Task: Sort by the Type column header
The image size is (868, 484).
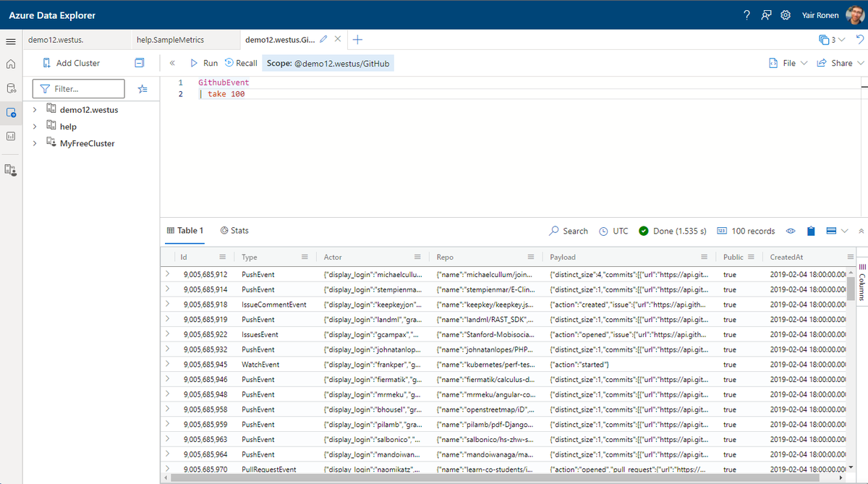Action: (x=250, y=257)
